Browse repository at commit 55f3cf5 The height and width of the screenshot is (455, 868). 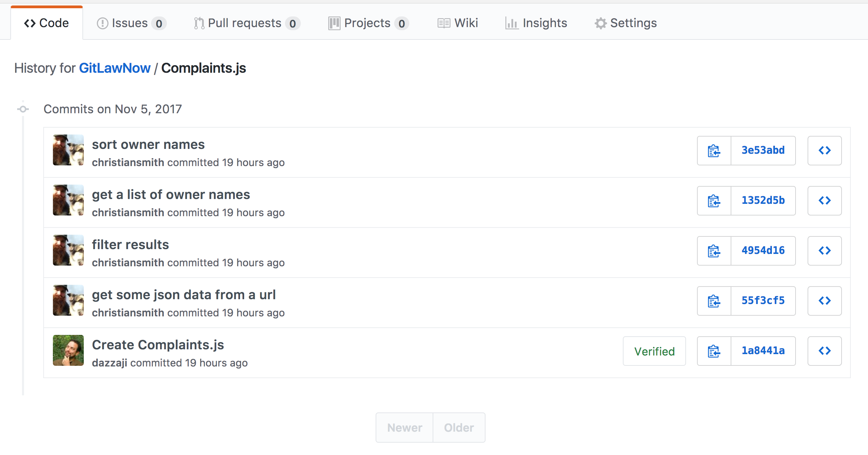click(824, 301)
